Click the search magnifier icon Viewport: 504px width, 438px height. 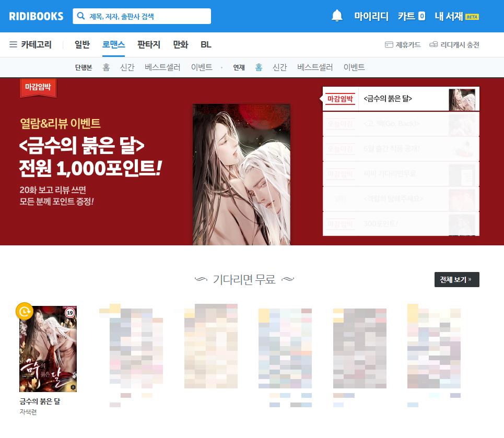(81, 16)
